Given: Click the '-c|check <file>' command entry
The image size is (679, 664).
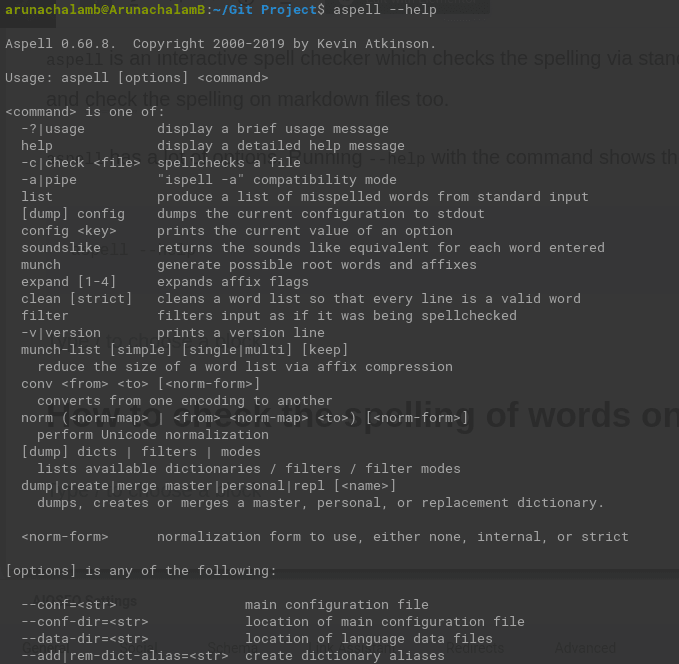Looking at the screenshot, I should pos(81,163).
